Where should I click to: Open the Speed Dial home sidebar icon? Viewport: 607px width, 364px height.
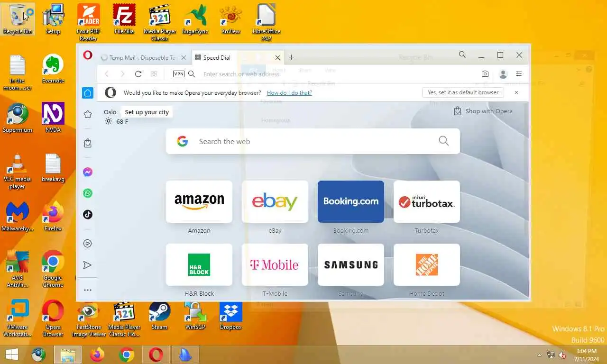[x=88, y=93]
